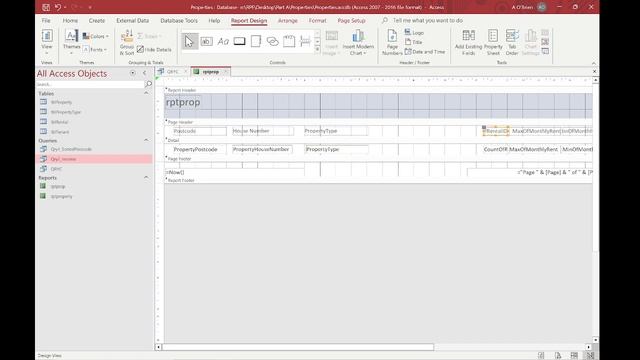Switch to the Format tab
The width and height of the screenshot is (640, 360).
pyautogui.click(x=318, y=20)
